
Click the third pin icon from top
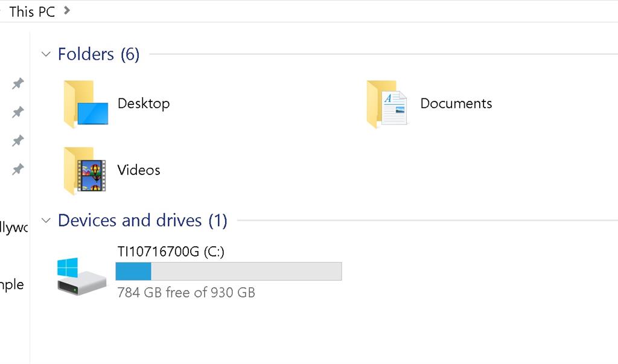point(18,141)
